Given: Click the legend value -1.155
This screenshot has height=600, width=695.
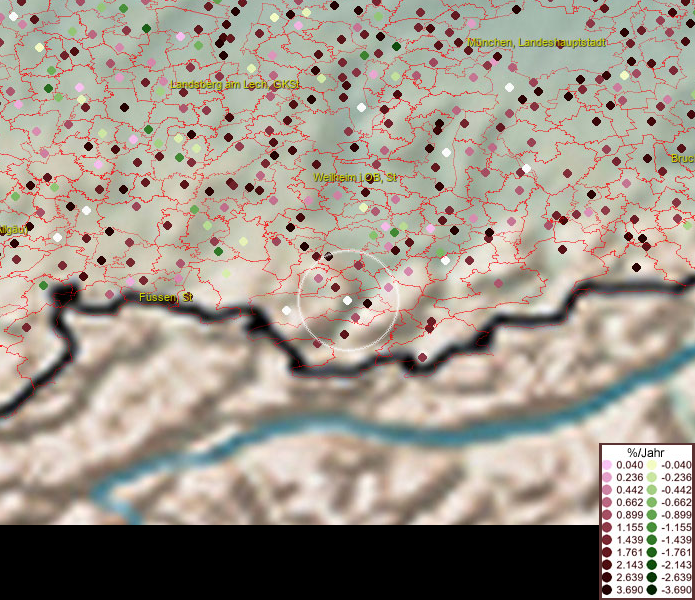Looking at the screenshot, I should pos(676,527).
